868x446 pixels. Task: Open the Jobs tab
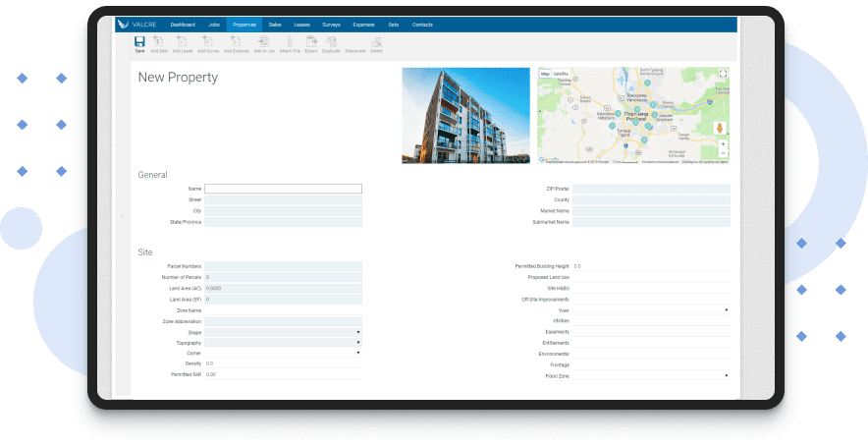(214, 25)
